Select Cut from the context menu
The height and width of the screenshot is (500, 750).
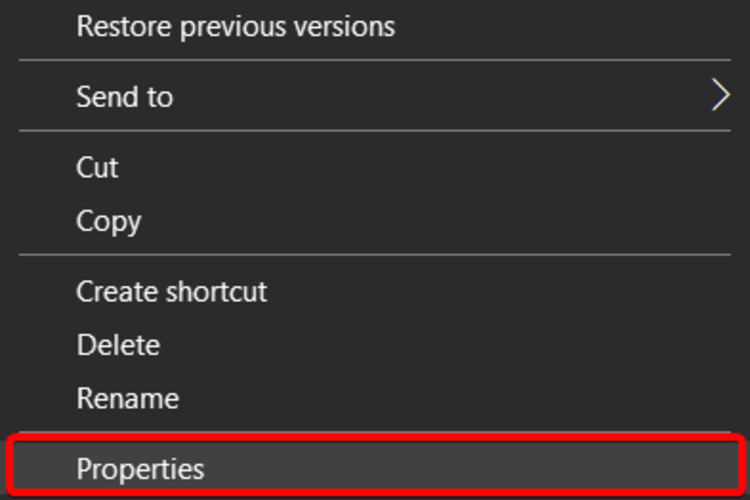tap(98, 167)
